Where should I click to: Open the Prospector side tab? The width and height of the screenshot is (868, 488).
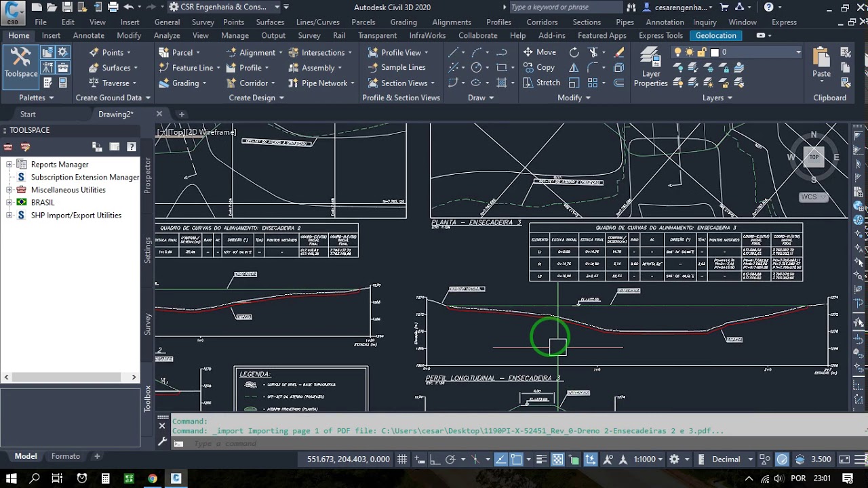point(148,176)
